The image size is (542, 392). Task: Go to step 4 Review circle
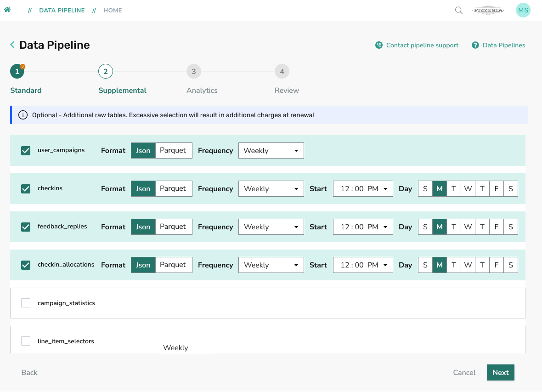(x=282, y=72)
